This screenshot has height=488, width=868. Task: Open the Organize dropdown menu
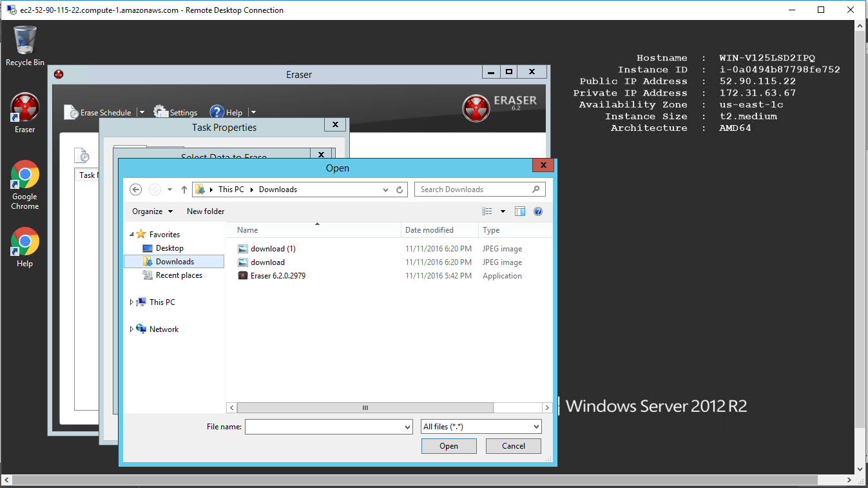pos(152,211)
